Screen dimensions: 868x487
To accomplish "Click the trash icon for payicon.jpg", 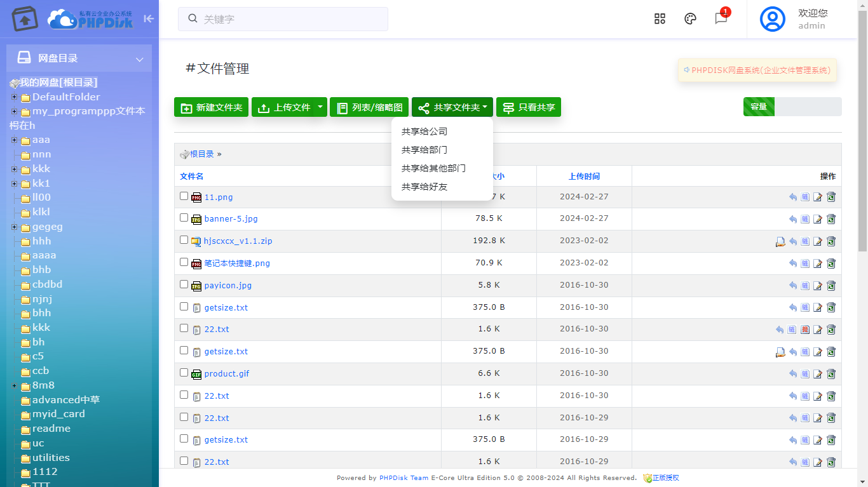I will click(831, 286).
